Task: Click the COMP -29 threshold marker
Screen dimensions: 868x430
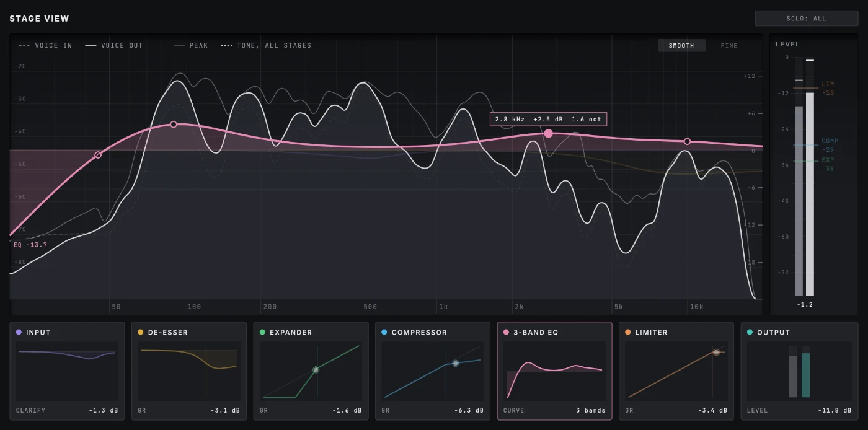Action: click(830, 146)
